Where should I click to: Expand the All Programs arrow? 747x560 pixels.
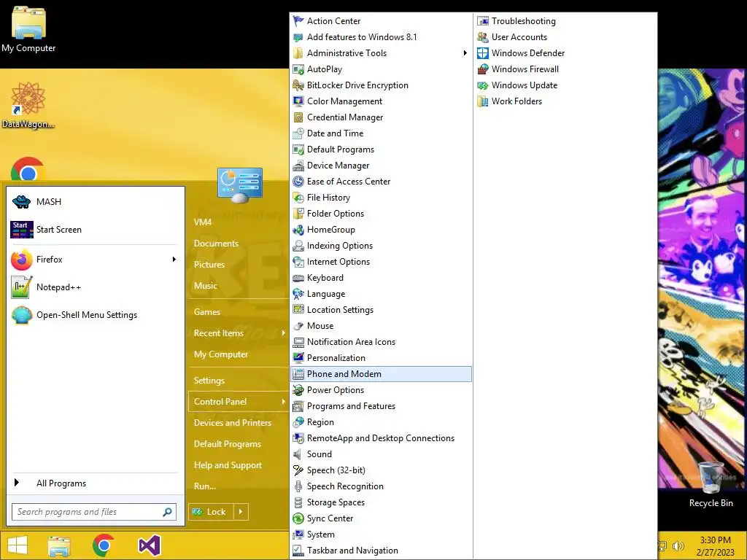pyautogui.click(x=17, y=483)
